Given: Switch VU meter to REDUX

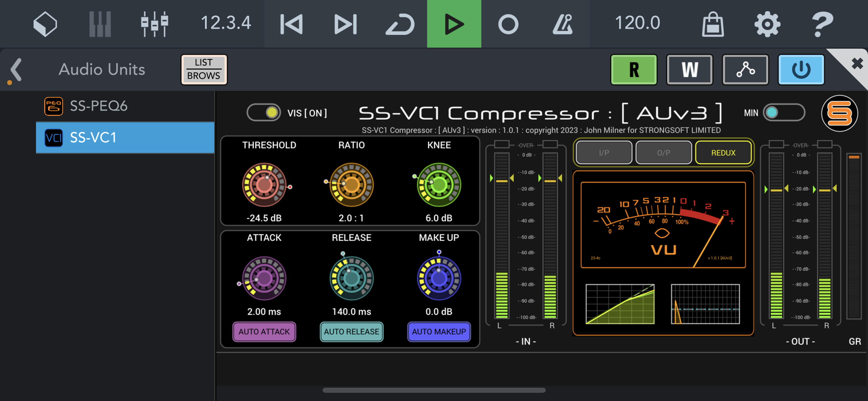Looking at the screenshot, I should [x=723, y=153].
